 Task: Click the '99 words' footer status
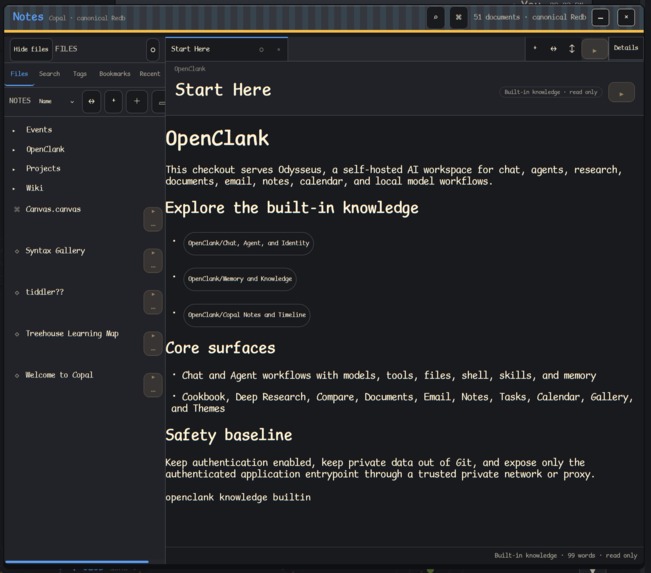tap(581, 556)
